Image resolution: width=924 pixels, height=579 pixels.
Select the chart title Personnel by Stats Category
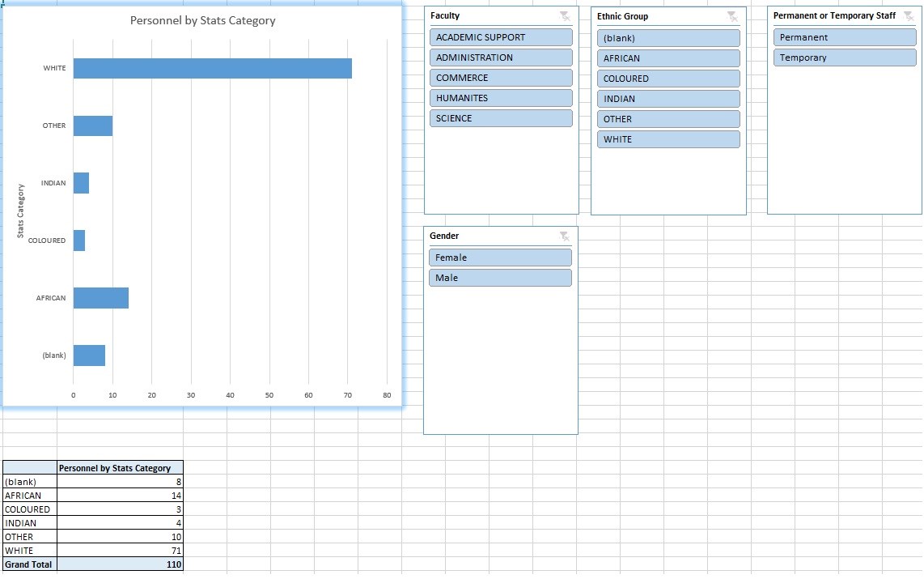[x=203, y=21]
